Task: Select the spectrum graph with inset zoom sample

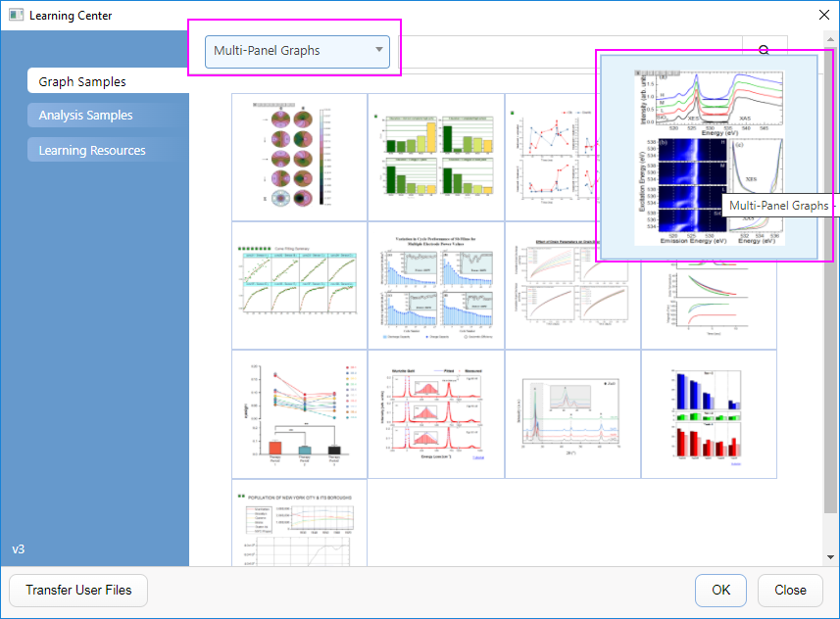Action: pos(572,414)
